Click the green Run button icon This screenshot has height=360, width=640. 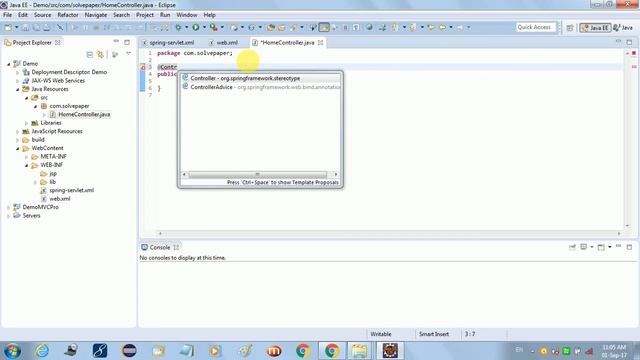(x=196, y=27)
